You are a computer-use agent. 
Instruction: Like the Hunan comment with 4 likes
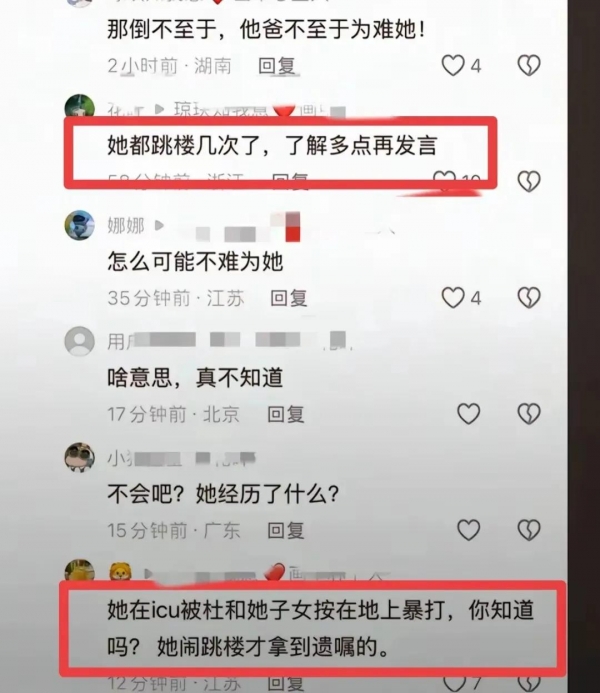[x=453, y=65]
